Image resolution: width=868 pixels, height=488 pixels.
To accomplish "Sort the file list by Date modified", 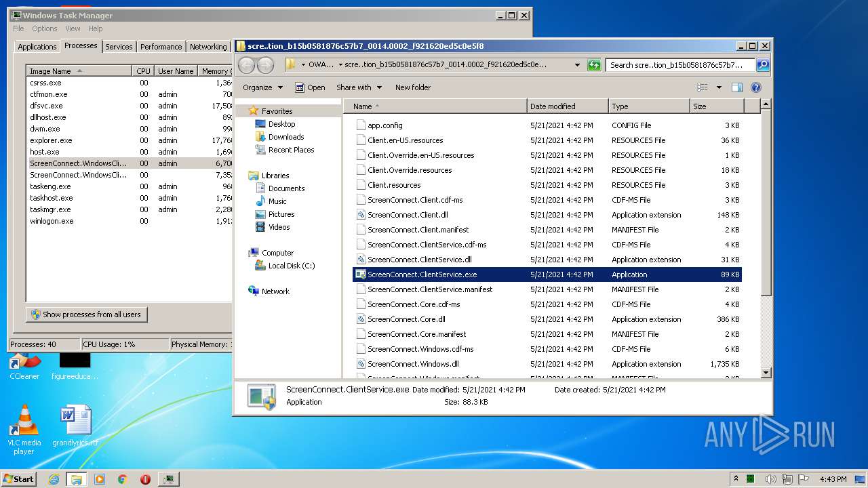I will pyautogui.click(x=568, y=106).
